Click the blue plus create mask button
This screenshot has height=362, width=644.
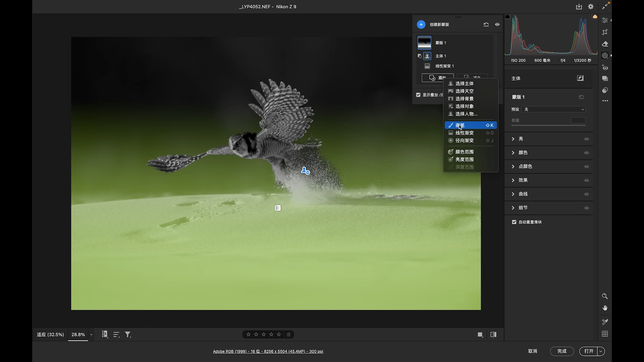point(421,24)
